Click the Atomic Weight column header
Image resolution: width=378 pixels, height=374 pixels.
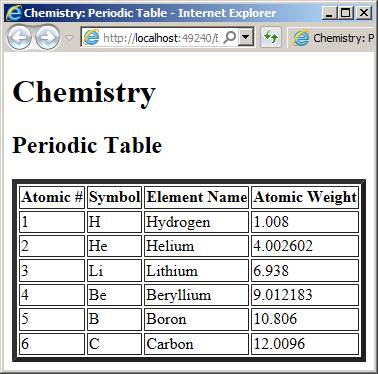pyautogui.click(x=305, y=197)
